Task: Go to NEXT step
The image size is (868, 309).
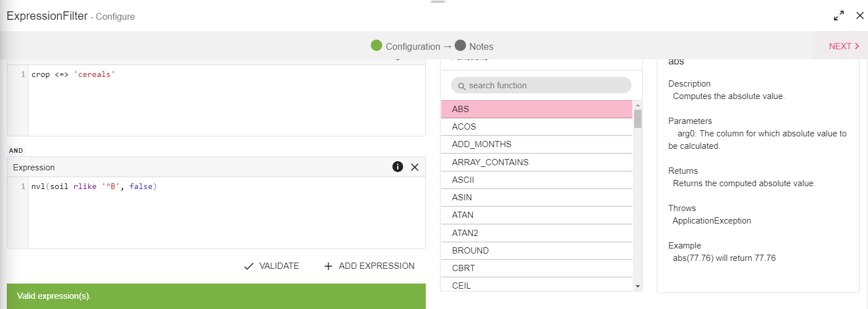Action: click(844, 46)
